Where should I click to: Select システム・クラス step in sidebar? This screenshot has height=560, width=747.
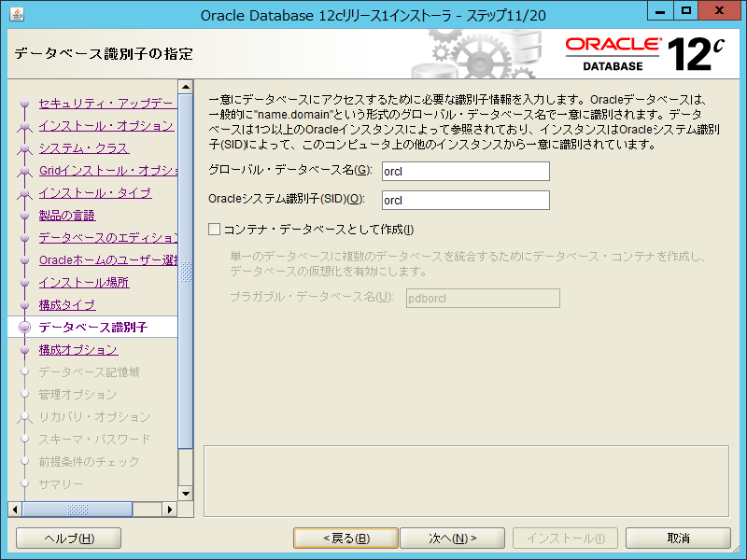84,148
